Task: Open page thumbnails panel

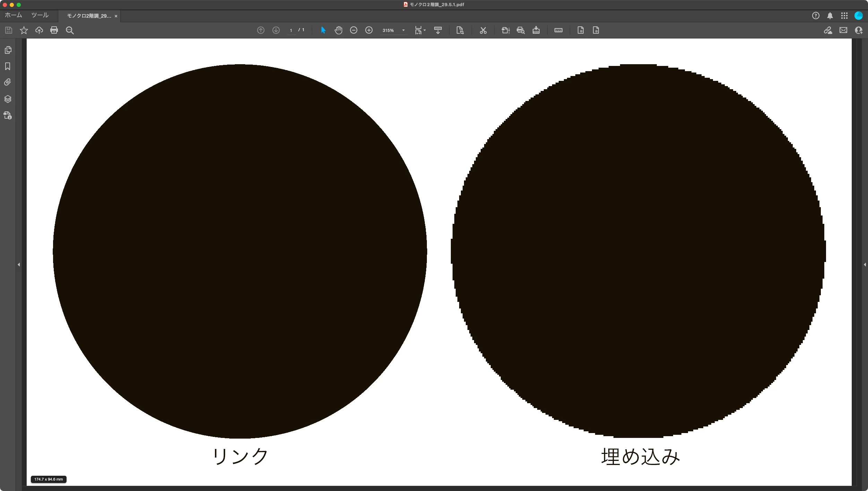Action: tap(8, 50)
